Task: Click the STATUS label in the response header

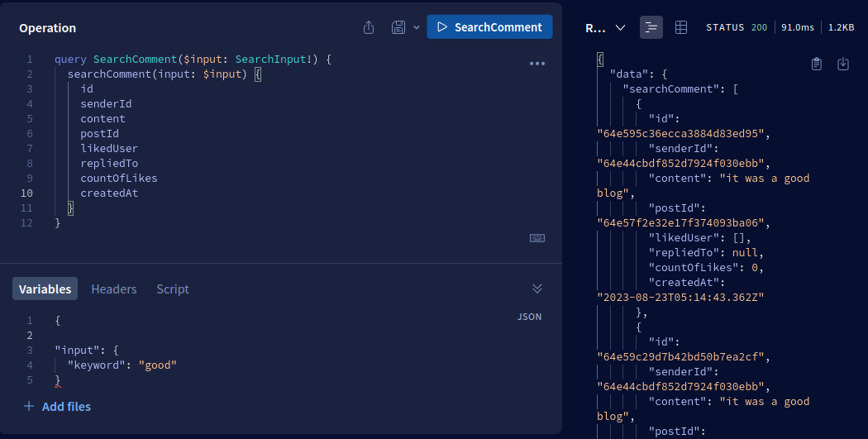Action: coord(725,27)
